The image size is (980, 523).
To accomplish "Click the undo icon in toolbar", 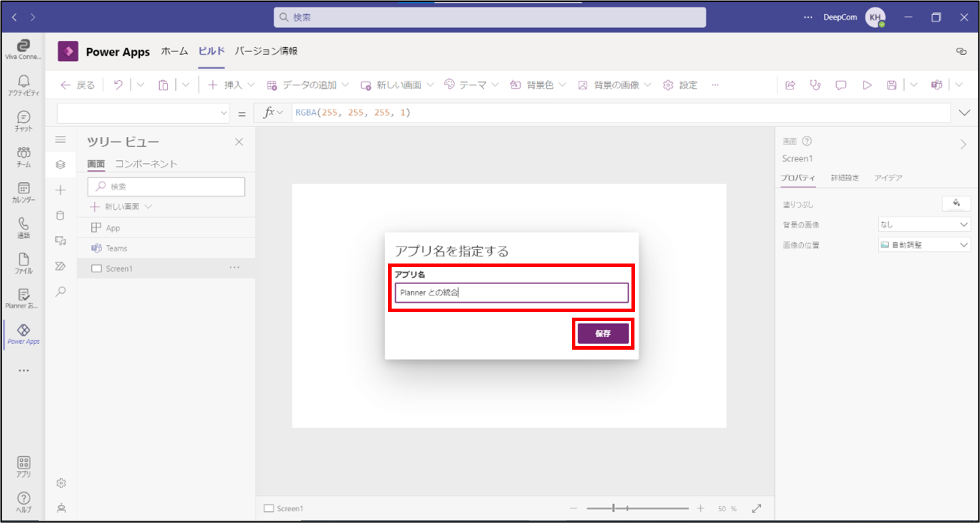I will (x=118, y=85).
